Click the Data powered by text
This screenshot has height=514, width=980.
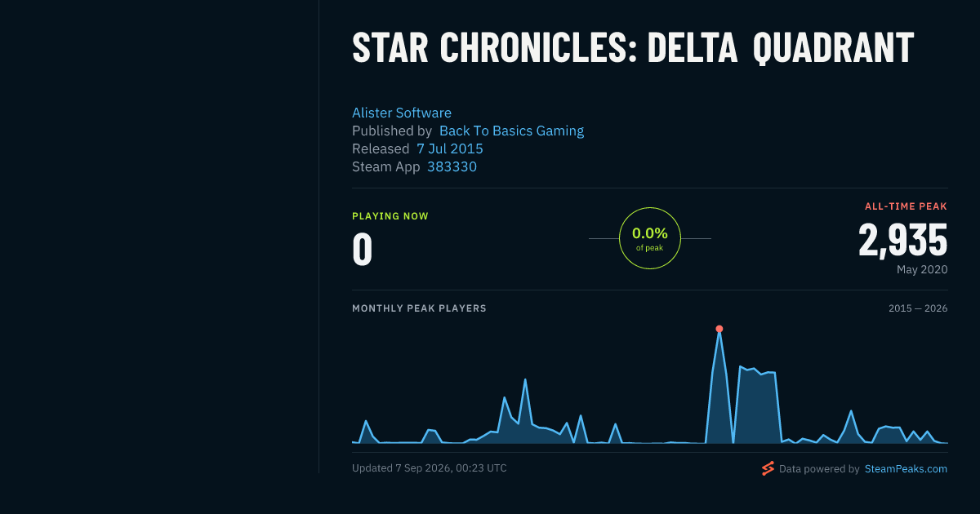pos(819,469)
